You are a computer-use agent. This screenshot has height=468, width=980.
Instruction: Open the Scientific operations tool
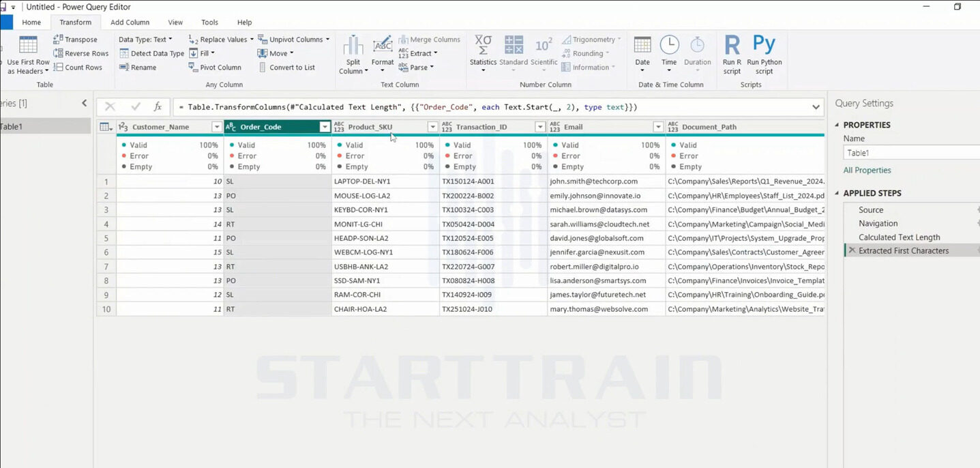pyautogui.click(x=544, y=55)
